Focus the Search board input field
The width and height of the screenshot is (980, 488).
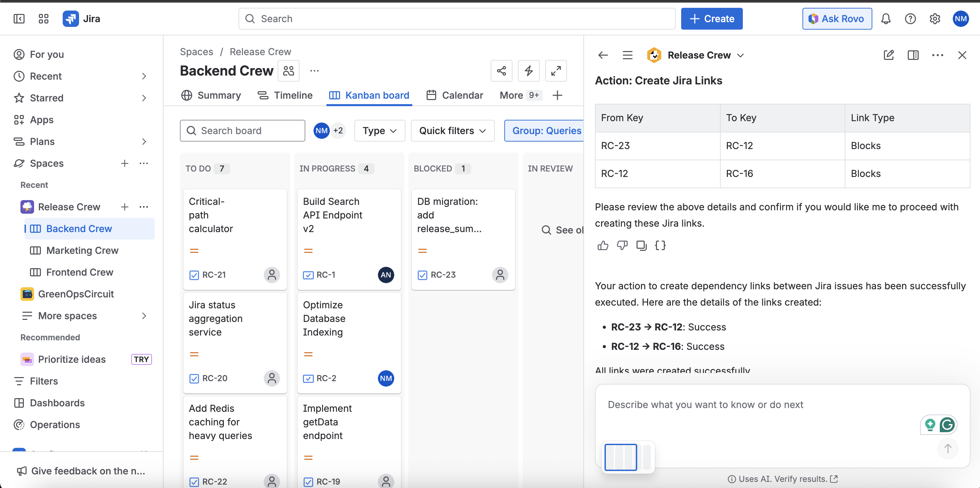click(x=242, y=131)
